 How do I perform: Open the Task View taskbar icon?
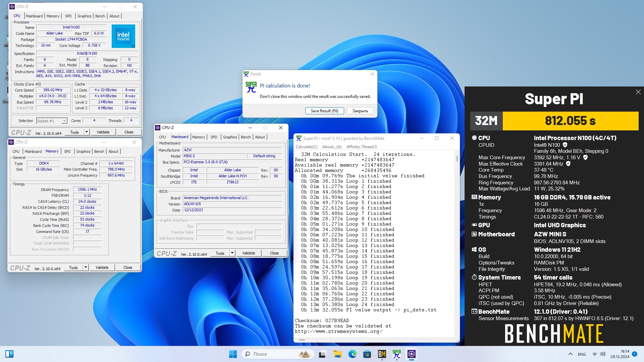coord(323,354)
